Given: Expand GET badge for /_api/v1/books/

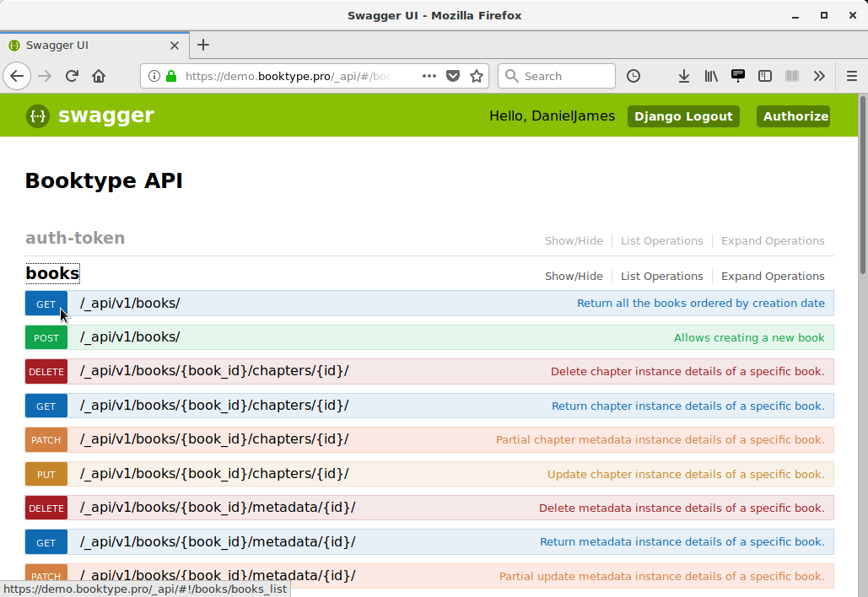Looking at the screenshot, I should (46, 304).
